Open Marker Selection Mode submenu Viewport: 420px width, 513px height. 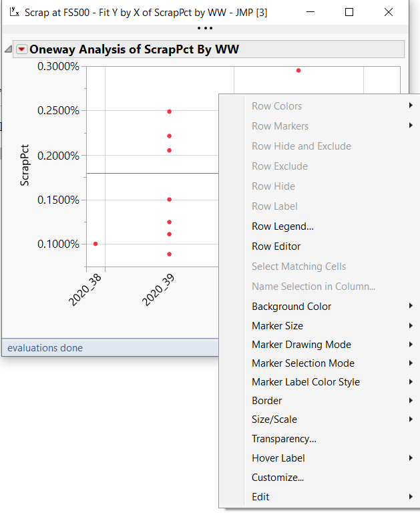302,363
